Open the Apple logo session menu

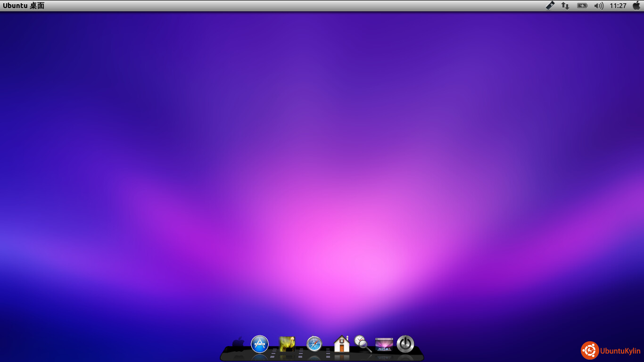[636, 6]
